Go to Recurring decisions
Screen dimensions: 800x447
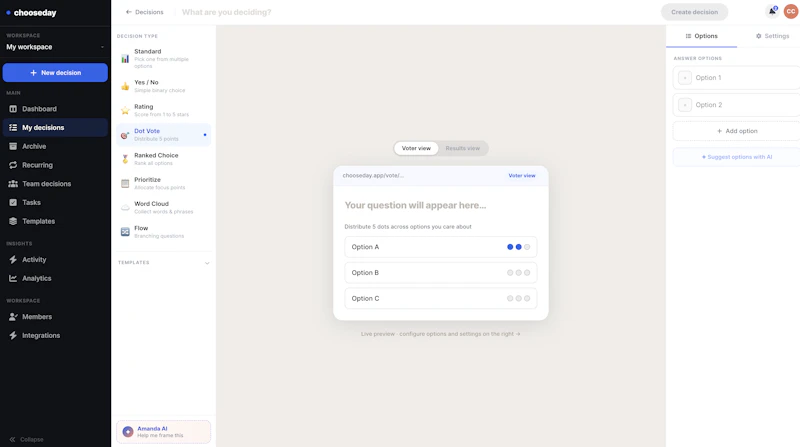pos(55,165)
